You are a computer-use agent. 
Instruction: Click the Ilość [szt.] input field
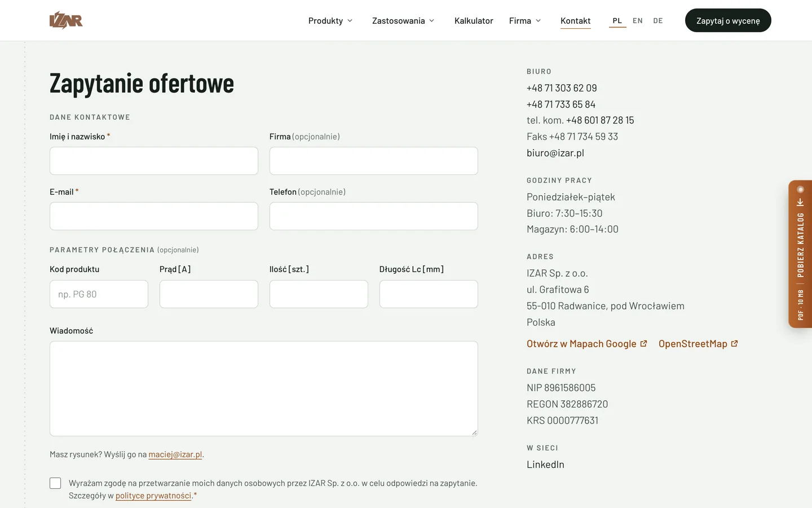pyautogui.click(x=319, y=294)
